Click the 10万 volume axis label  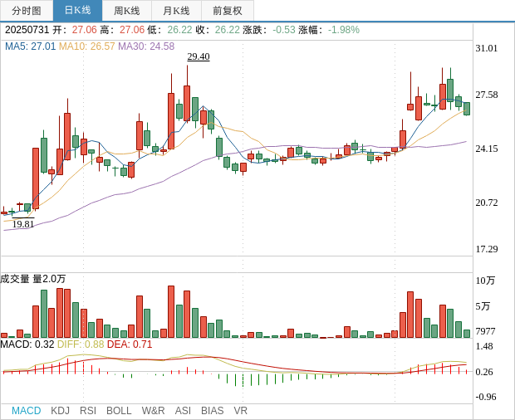coord(485,281)
